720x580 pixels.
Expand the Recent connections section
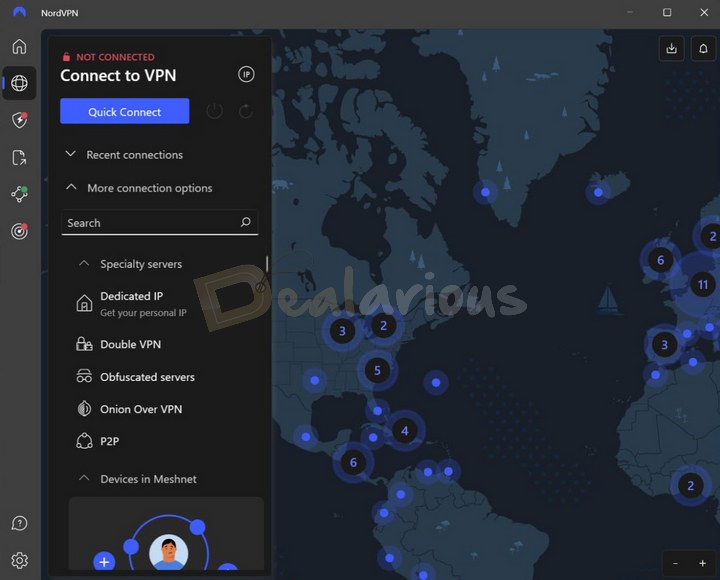coord(71,155)
